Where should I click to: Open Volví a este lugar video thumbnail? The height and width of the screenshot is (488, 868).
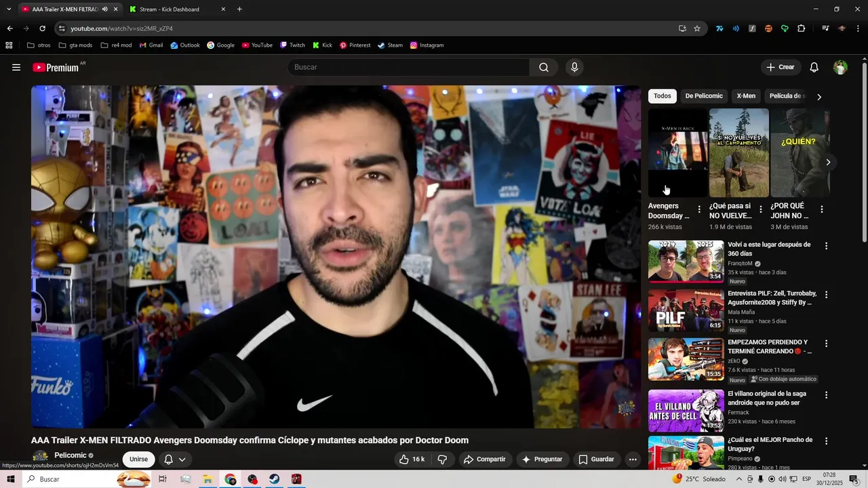[x=686, y=262]
